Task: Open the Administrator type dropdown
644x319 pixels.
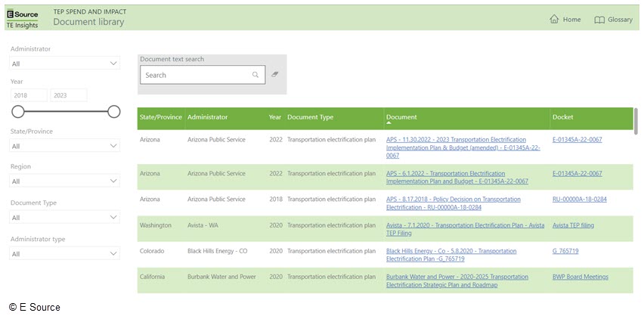Action: [64, 253]
